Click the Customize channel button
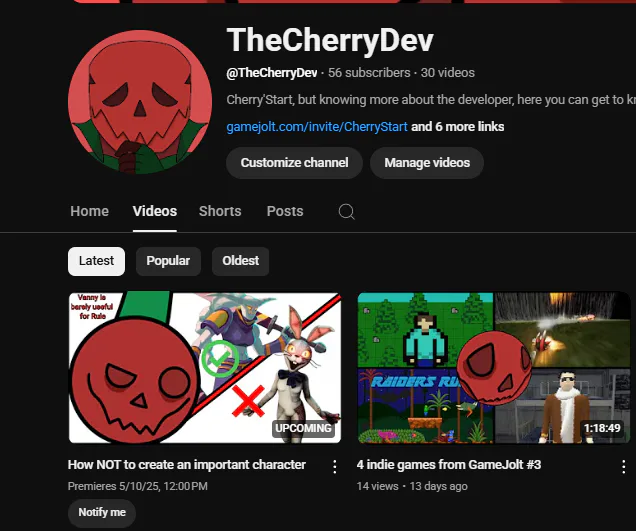636x531 pixels. [x=294, y=163]
